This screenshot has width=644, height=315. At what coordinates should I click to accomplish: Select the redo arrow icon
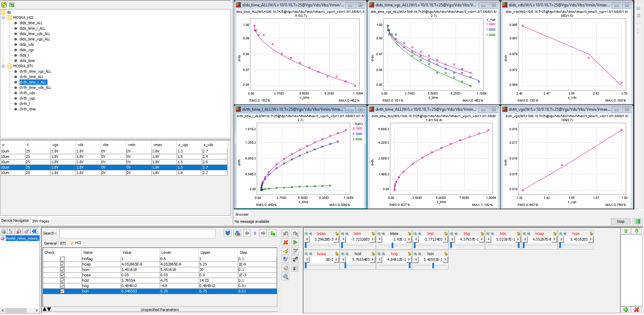point(295,233)
